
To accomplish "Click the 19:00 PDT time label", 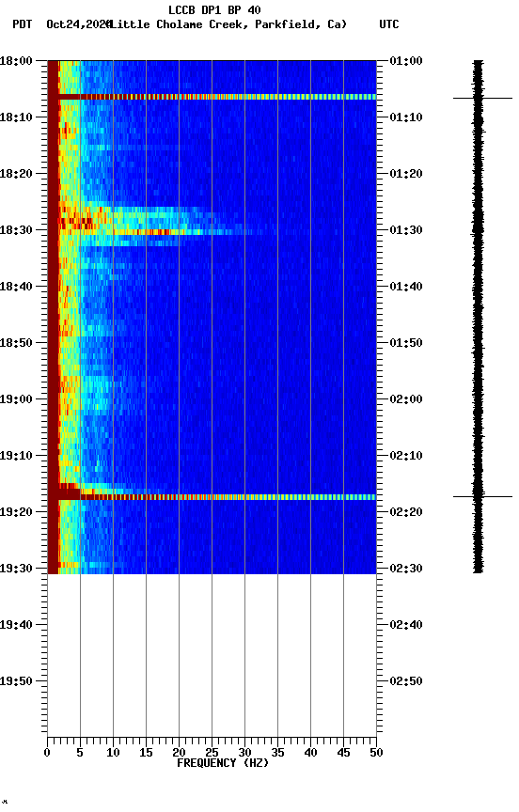I will [16, 399].
